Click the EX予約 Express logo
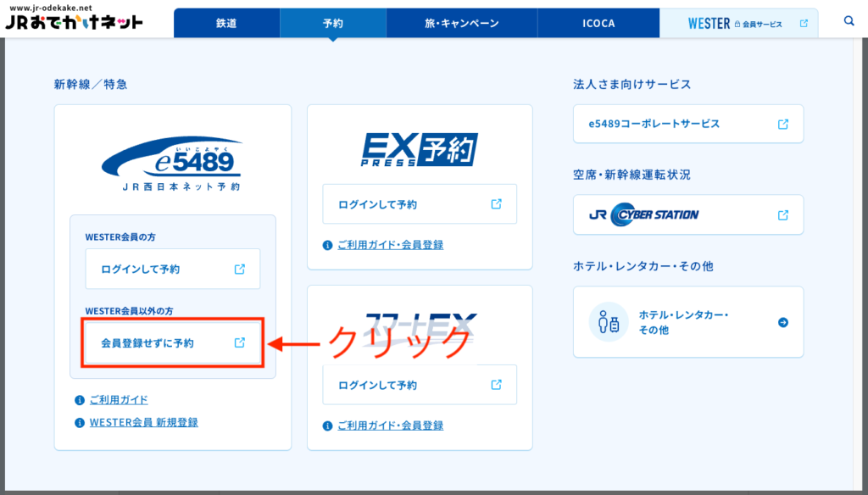This screenshot has height=495, width=868. tap(419, 149)
